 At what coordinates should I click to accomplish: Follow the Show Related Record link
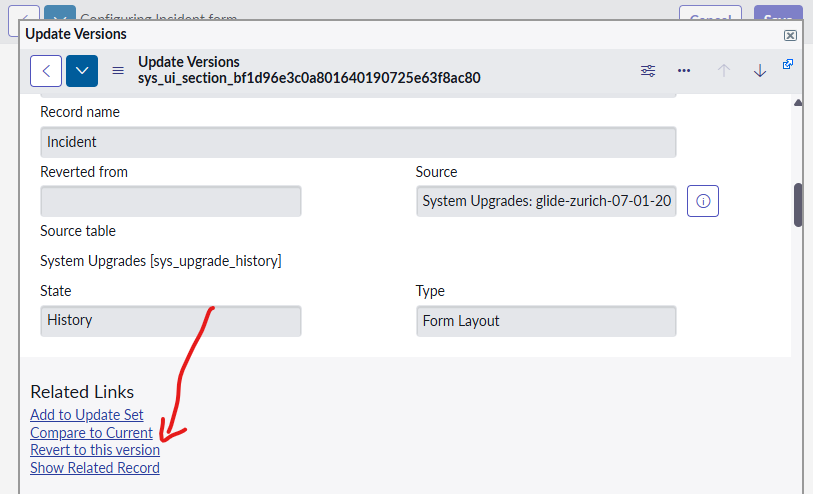pyautogui.click(x=95, y=468)
